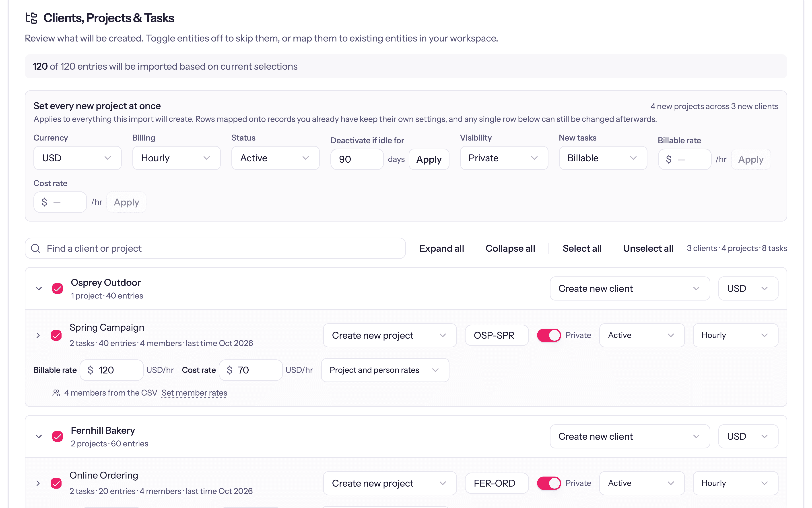Collapse the Fernhill Bakery client row
812x508 pixels.
pyautogui.click(x=39, y=436)
